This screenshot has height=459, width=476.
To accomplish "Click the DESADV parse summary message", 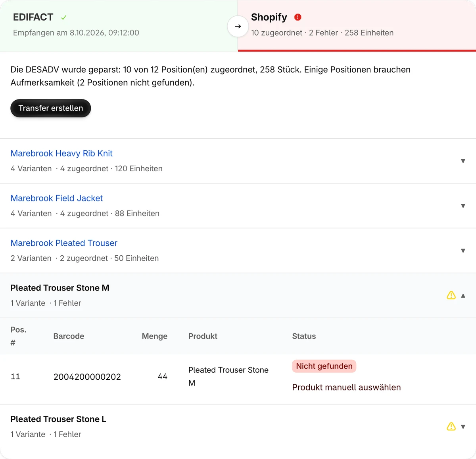I will coord(211,76).
